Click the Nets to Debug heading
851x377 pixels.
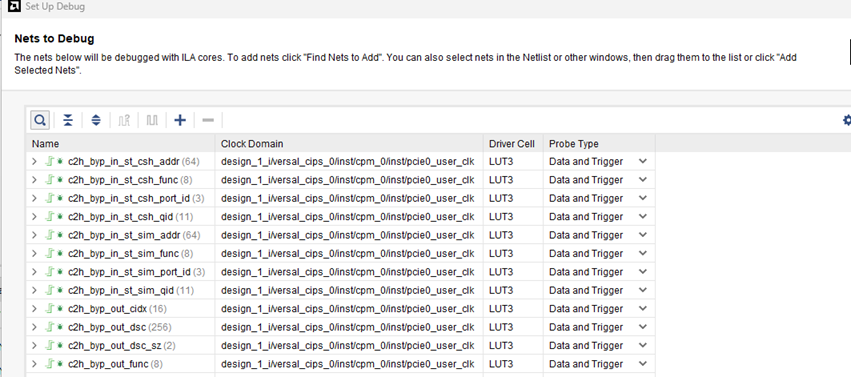coord(54,39)
